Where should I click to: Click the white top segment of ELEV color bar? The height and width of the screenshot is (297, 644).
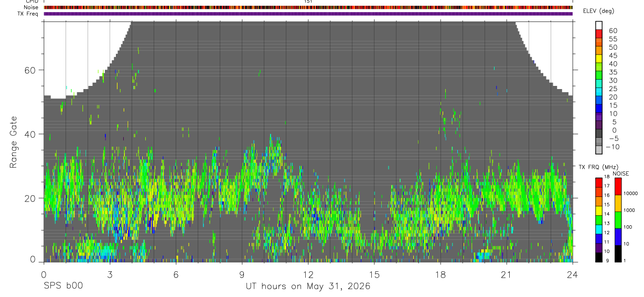pyautogui.click(x=599, y=25)
